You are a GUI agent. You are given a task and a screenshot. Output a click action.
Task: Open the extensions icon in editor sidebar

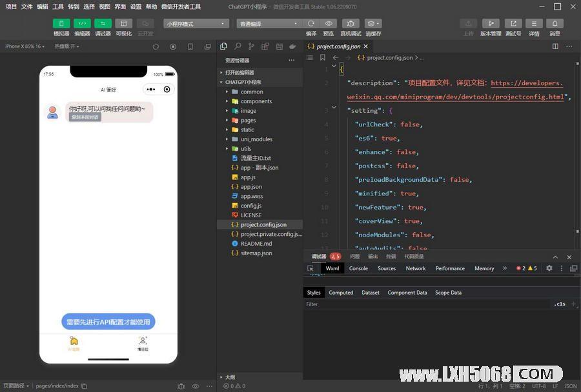[265, 46]
